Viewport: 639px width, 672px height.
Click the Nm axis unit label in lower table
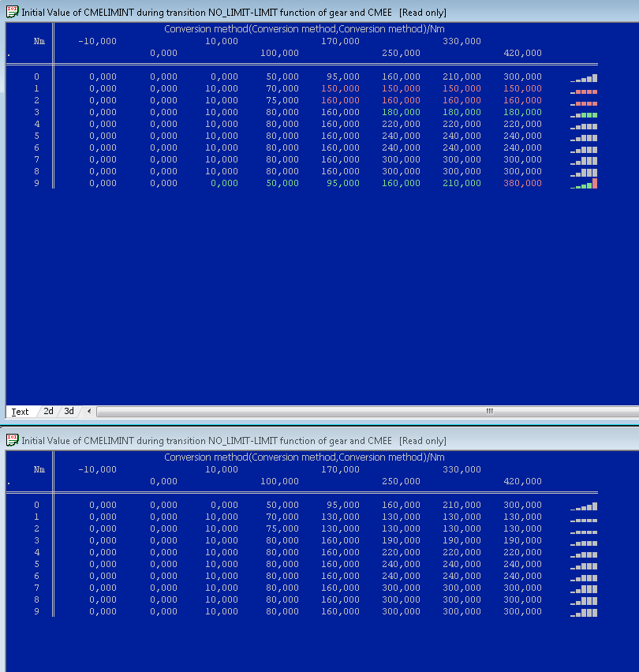[39, 469]
